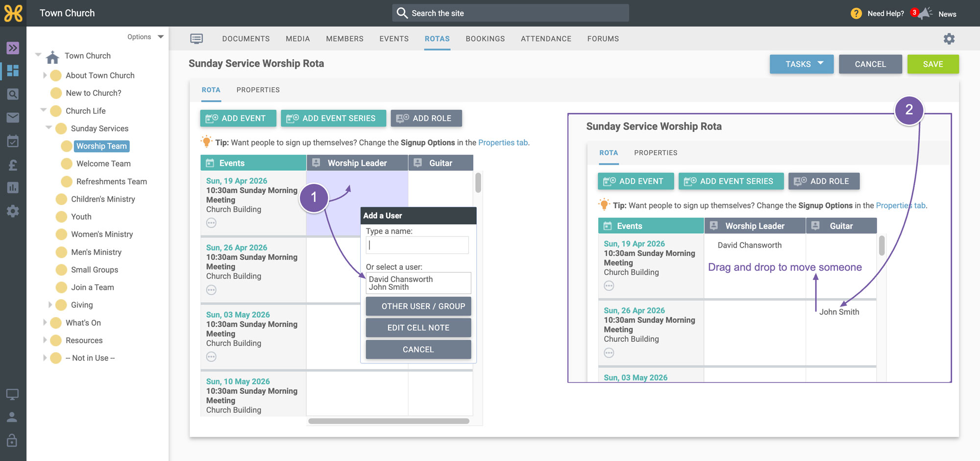Click the Type a name input field
The height and width of the screenshot is (461, 980).
[417, 245]
